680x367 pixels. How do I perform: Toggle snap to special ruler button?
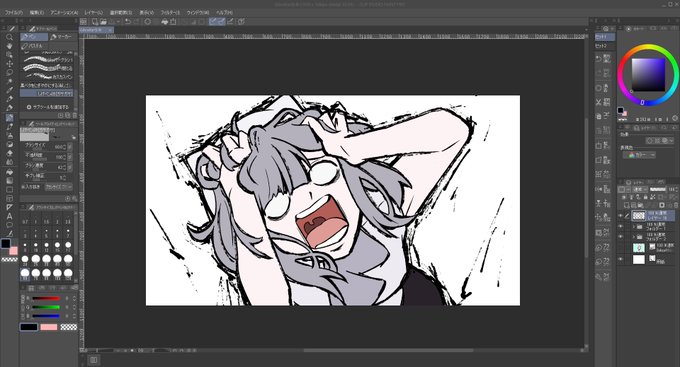221,21
